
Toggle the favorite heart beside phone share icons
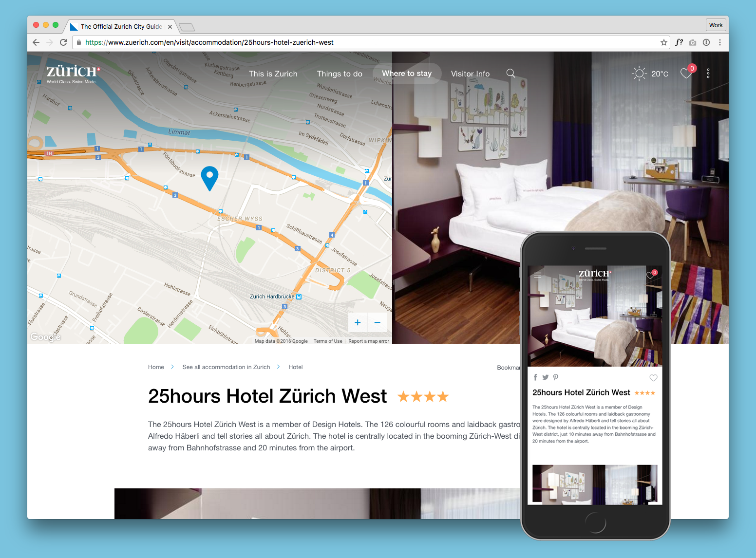coord(653,378)
